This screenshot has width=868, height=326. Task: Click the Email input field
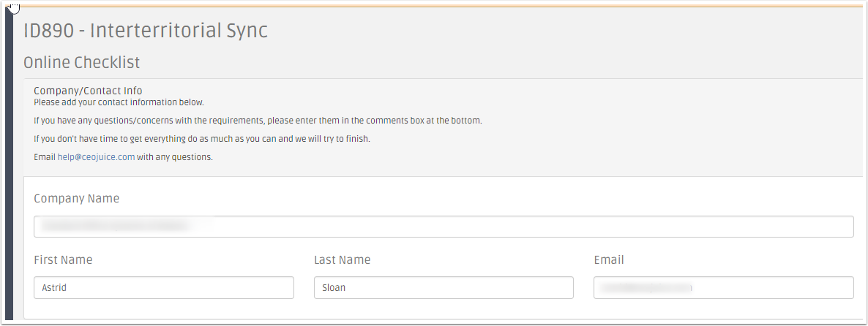(x=724, y=288)
